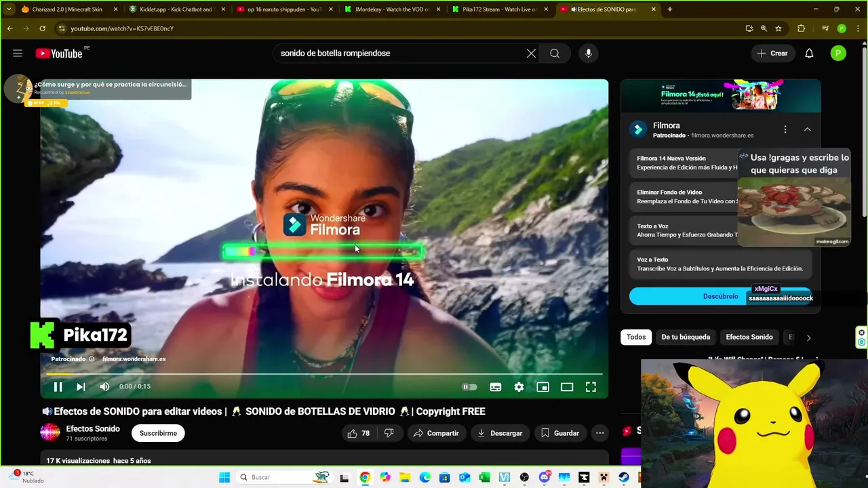The width and height of the screenshot is (868, 488).
Task: Select the Todos filter chip
Action: tap(636, 337)
